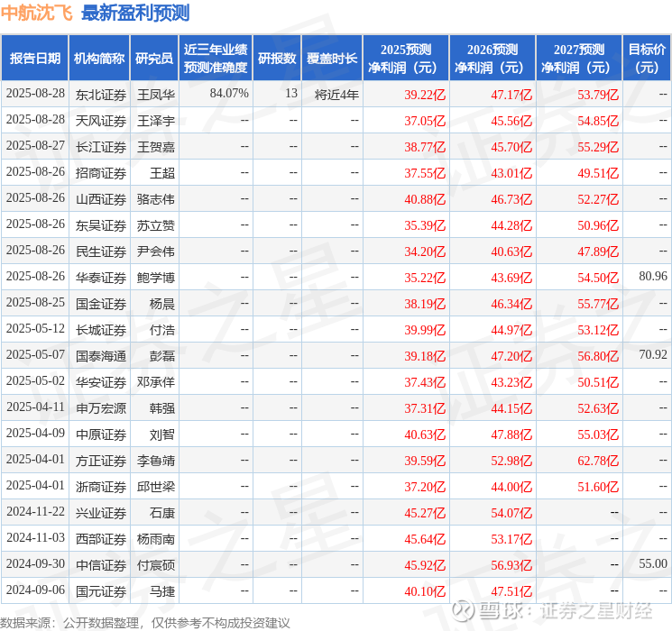
Task: Click the 浙商证券 institution cell
Action: [x=101, y=487]
